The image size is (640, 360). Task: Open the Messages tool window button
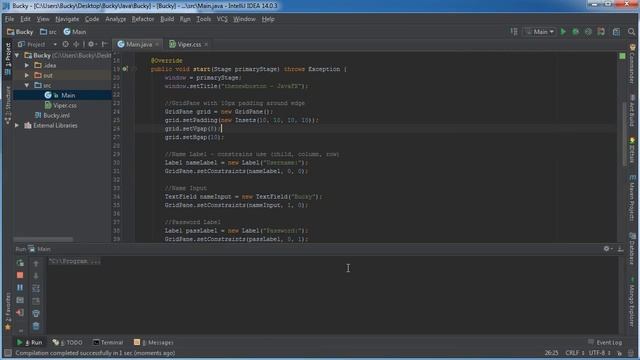(x=153, y=342)
